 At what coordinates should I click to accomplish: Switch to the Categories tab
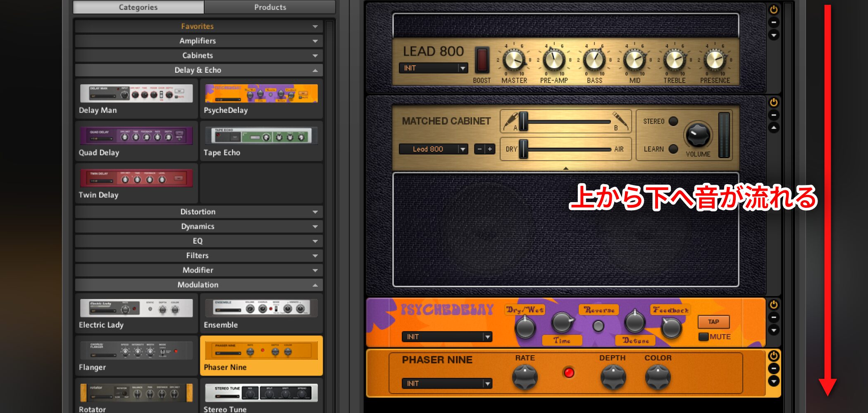[138, 7]
